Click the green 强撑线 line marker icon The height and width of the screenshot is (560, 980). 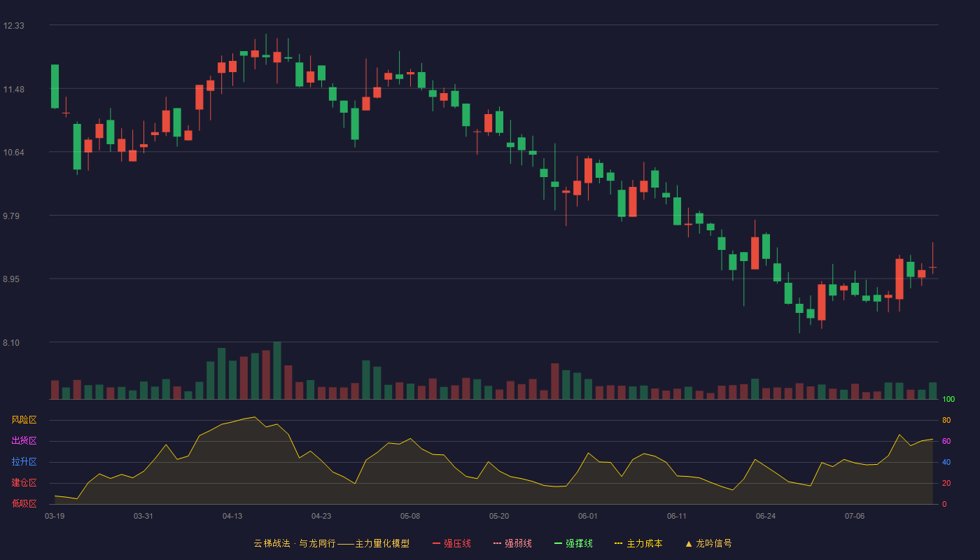click(x=559, y=543)
